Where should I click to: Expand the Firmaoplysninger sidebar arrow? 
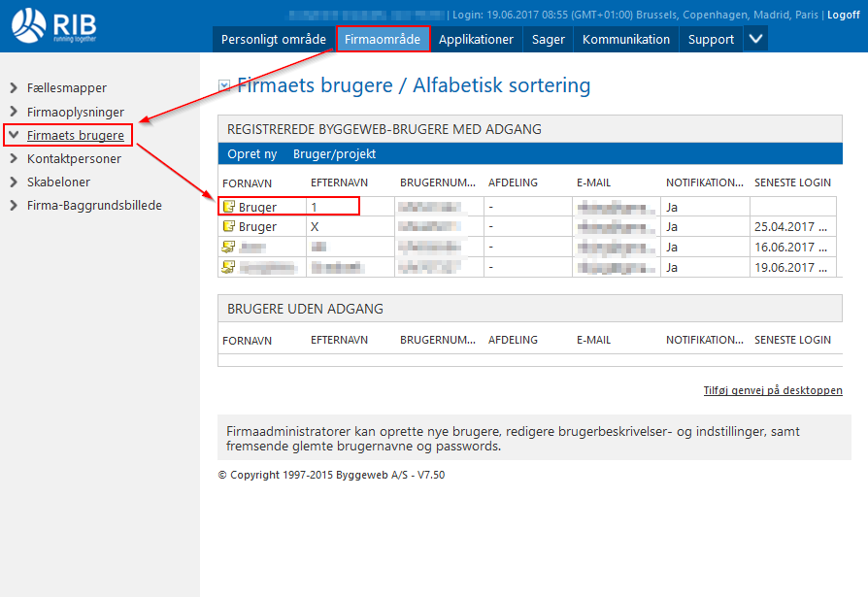[14, 113]
